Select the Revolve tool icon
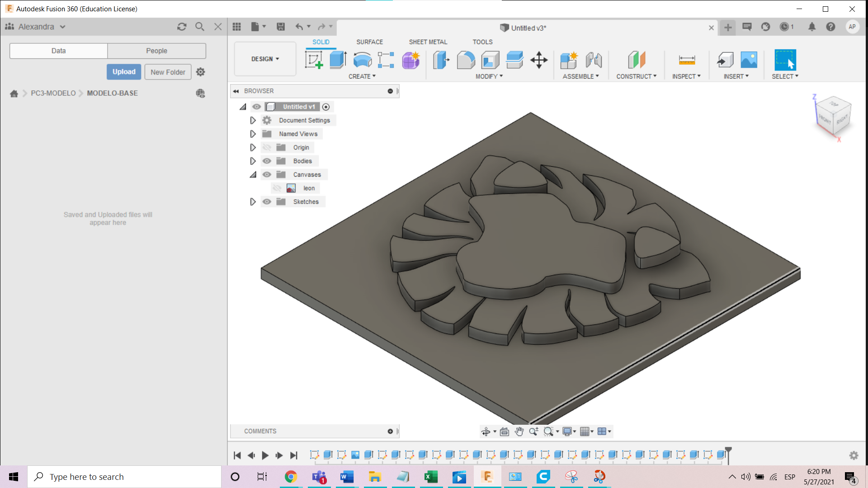The height and width of the screenshot is (488, 868). (362, 60)
